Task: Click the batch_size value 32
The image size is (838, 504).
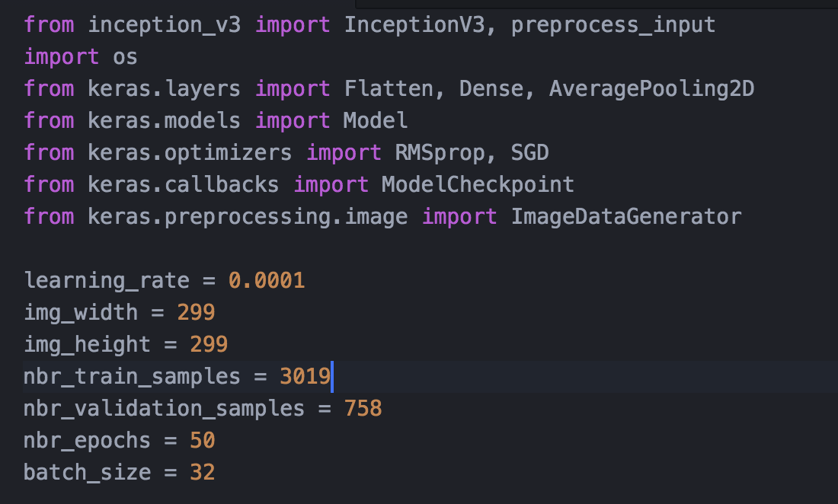Action: coord(202,472)
